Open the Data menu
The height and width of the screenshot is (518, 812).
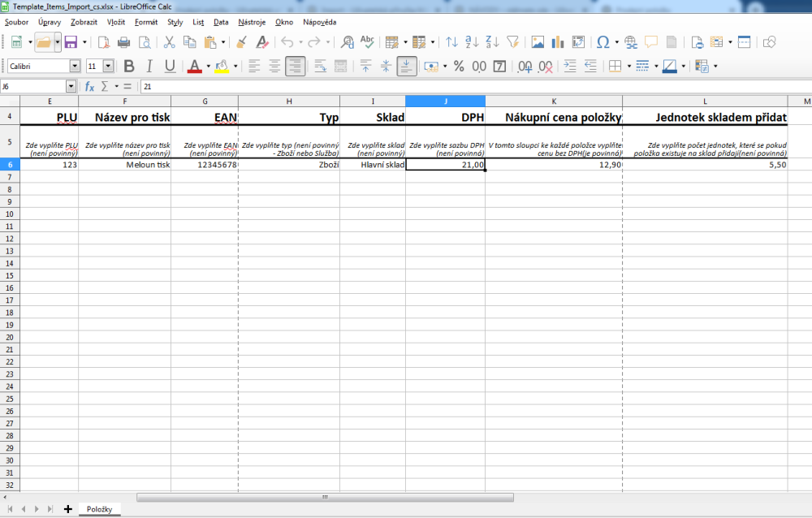tap(221, 22)
